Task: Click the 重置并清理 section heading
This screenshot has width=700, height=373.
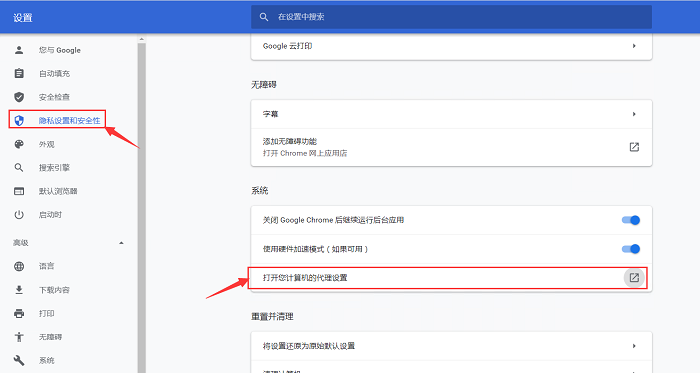Action: point(272,316)
